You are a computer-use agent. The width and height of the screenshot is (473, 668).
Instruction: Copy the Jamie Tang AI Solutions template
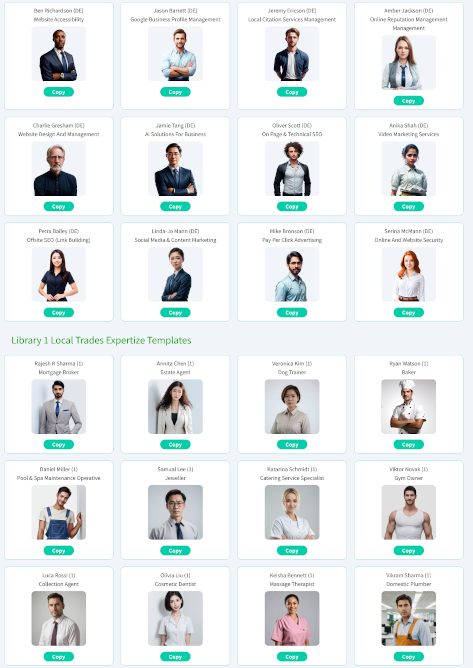pos(175,207)
